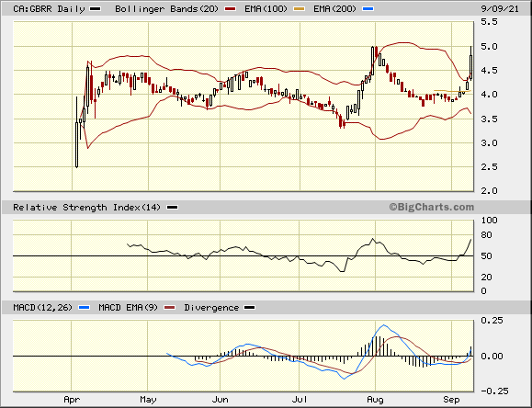
Task: Click the RSI 20 axis value
Action: (x=486, y=277)
